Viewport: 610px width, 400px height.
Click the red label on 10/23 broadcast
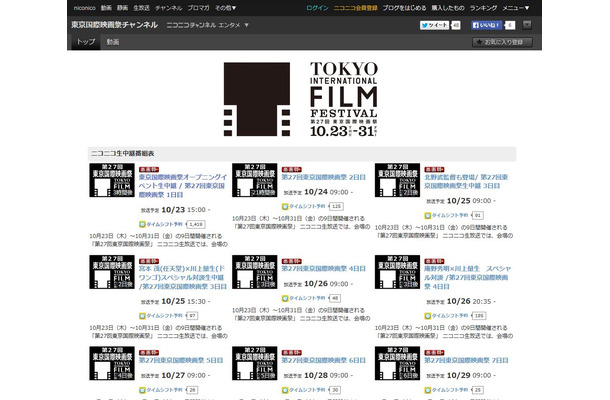[149, 170]
